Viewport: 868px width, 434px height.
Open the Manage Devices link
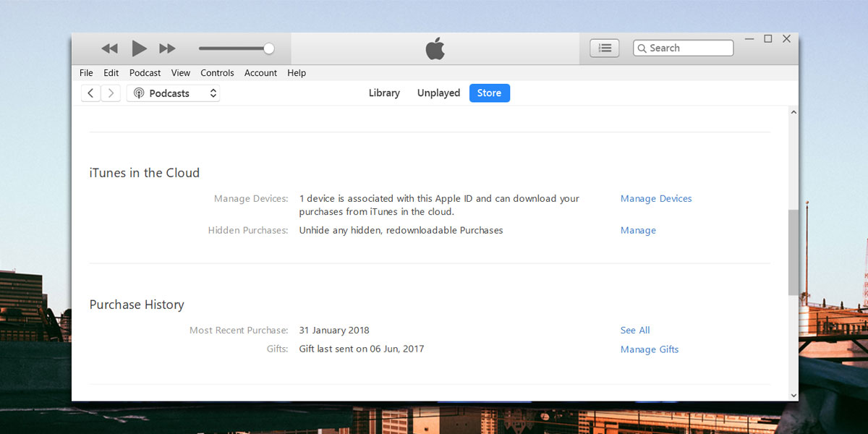tap(656, 198)
